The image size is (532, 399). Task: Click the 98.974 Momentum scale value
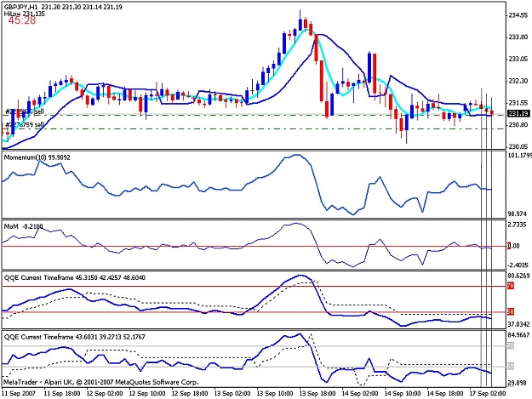coord(517,214)
